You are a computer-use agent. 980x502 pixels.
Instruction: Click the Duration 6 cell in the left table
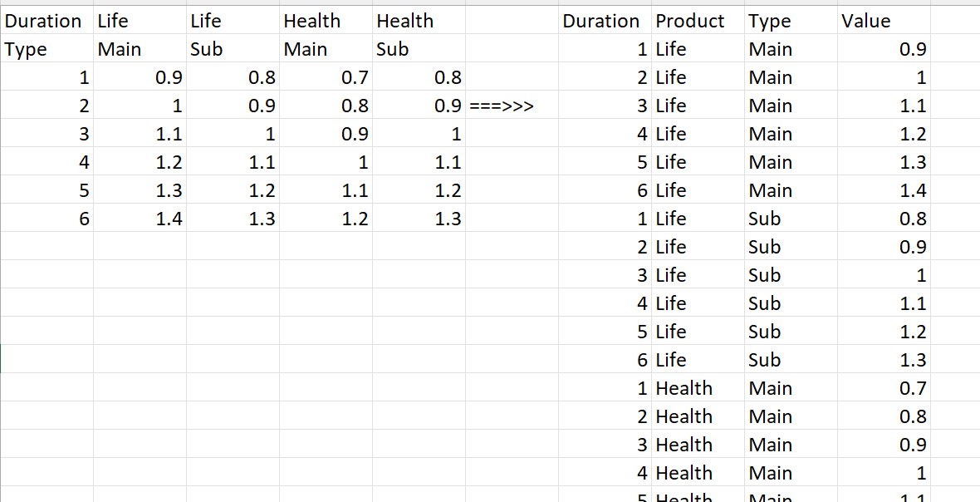click(83, 219)
